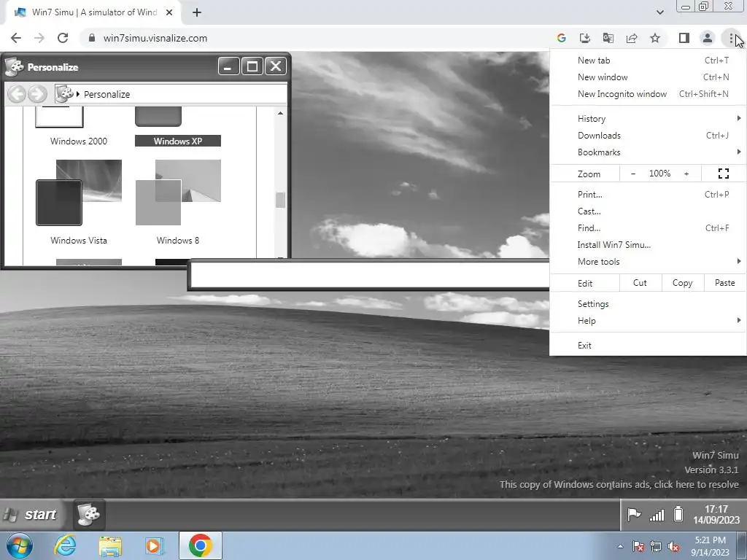Click the tab search chevron in the title bar

[659, 12]
